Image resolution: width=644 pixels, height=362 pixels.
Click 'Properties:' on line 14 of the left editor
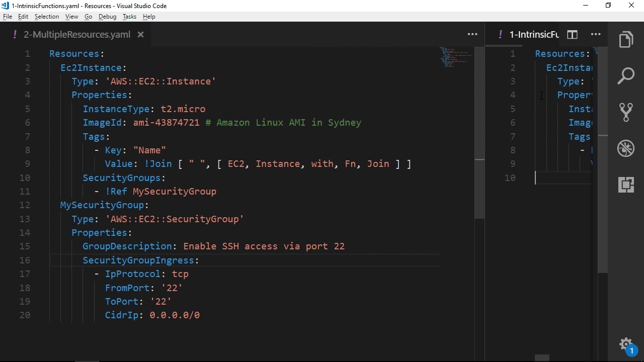[x=102, y=233]
